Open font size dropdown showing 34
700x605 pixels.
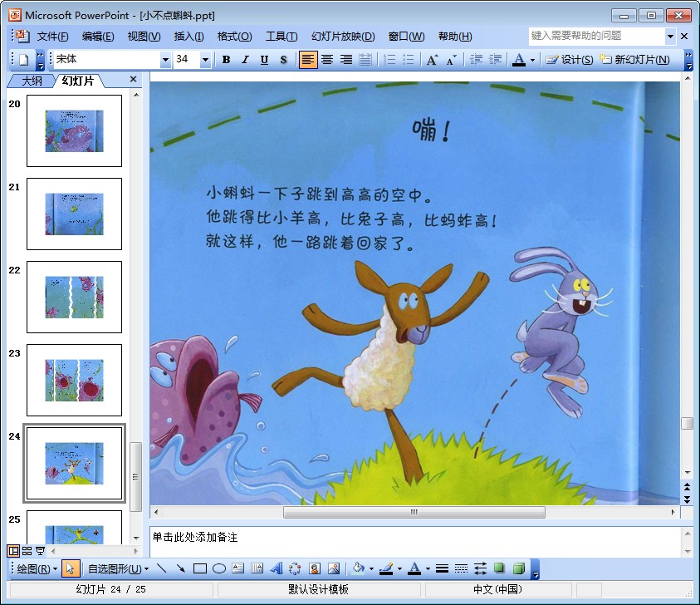(x=205, y=60)
